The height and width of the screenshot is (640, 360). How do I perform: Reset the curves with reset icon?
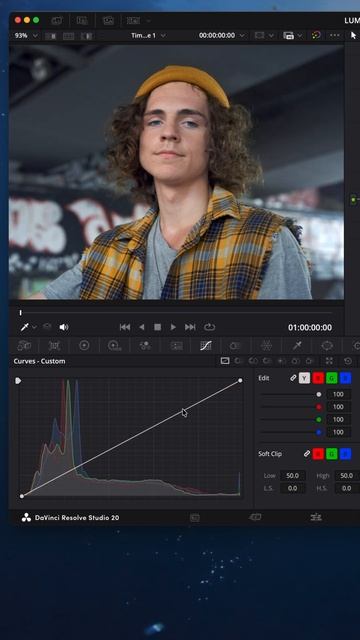pyautogui.click(x=348, y=361)
